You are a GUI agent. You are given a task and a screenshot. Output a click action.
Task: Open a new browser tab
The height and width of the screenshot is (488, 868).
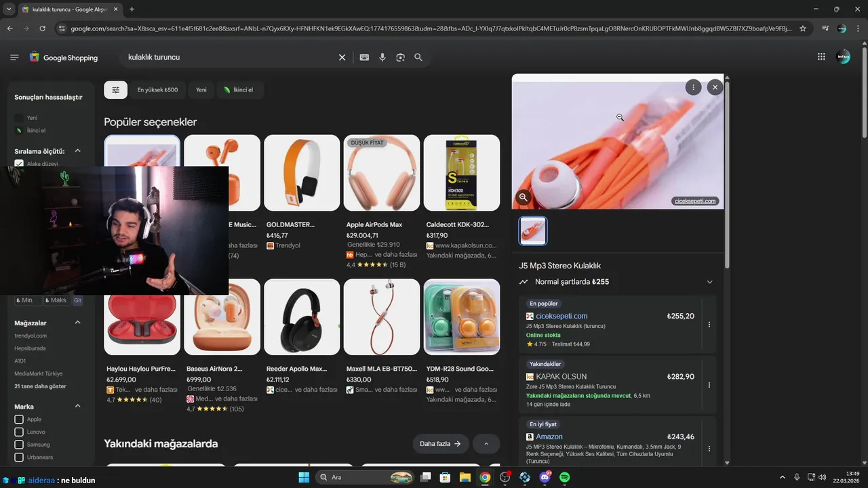pos(132,9)
